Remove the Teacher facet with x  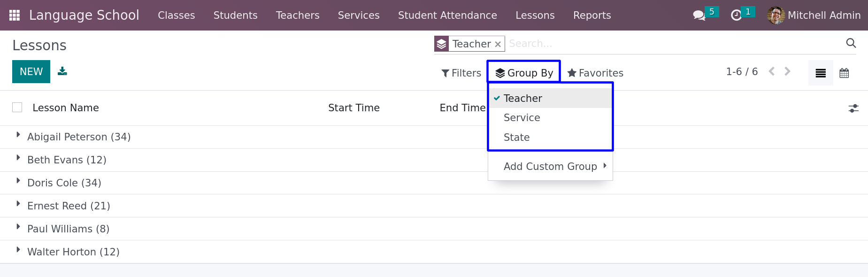coord(498,44)
